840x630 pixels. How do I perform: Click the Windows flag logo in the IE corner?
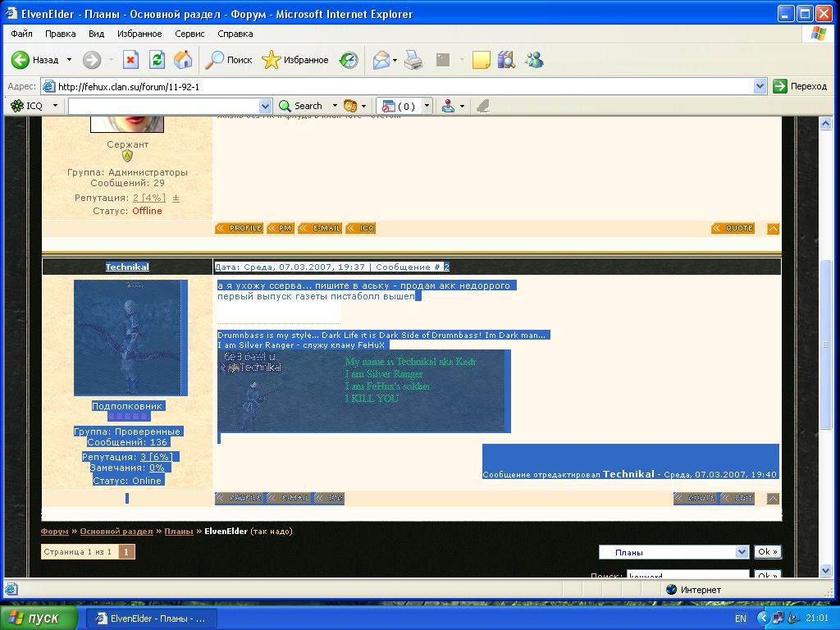point(818,33)
